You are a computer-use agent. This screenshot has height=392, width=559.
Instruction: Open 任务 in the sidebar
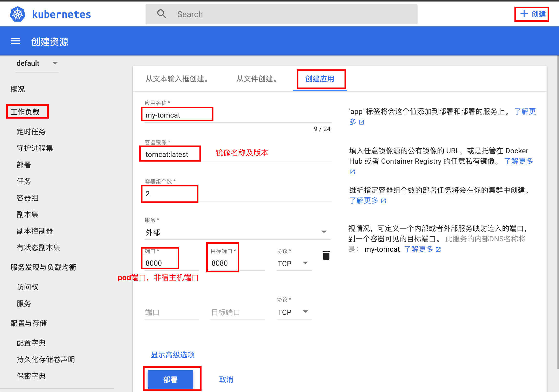point(24,181)
